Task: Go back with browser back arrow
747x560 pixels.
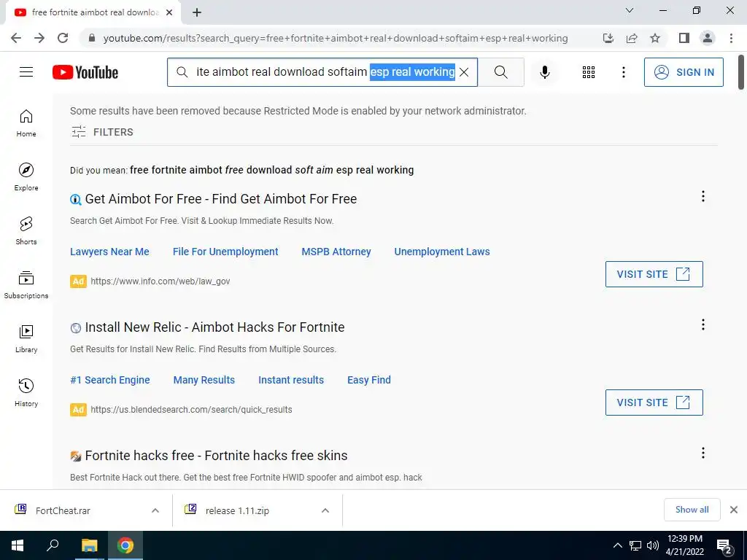Action: tap(16, 38)
